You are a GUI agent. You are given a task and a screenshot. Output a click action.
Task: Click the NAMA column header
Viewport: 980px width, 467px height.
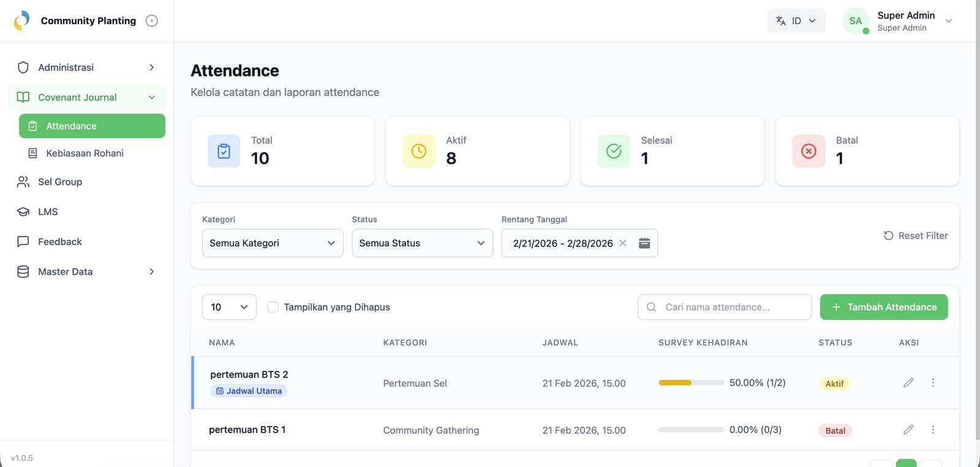(x=222, y=343)
